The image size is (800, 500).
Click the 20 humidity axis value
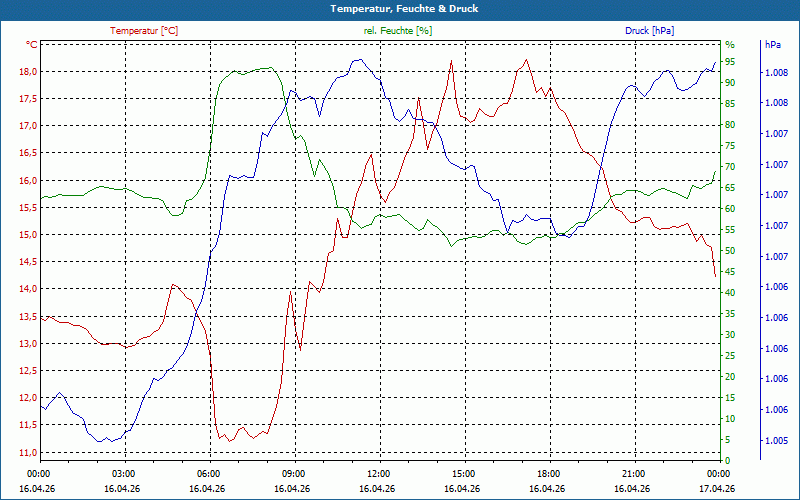click(730, 377)
